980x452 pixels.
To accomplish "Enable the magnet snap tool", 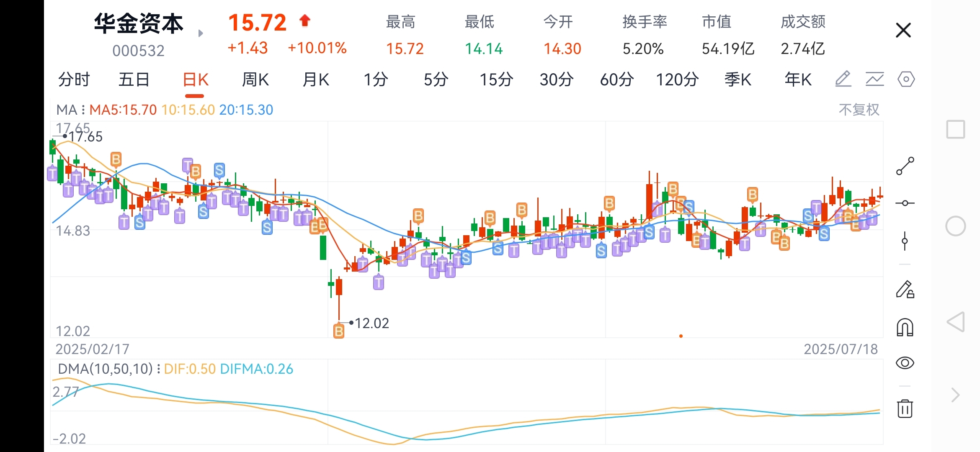I will click(905, 327).
